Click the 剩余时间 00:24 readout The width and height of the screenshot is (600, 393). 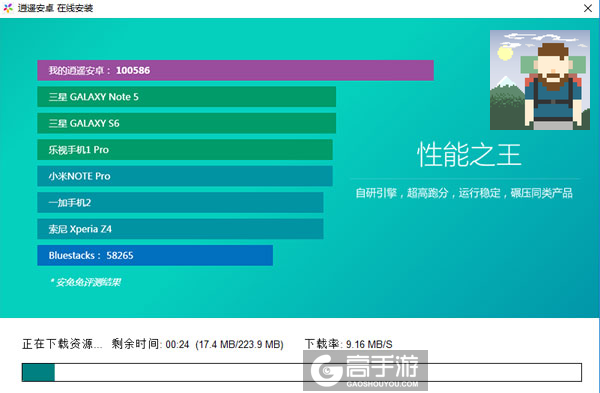150,344
